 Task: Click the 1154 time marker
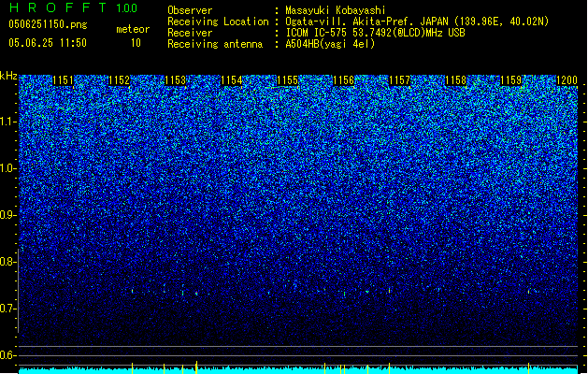pyautogui.click(x=232, y=80)
